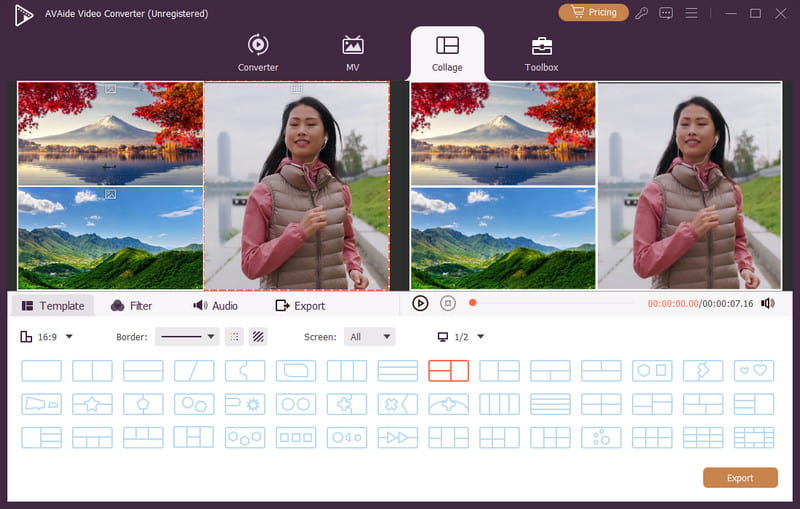Switch to the MV tab
Screen dimensions: 800x509
point(352,53)
